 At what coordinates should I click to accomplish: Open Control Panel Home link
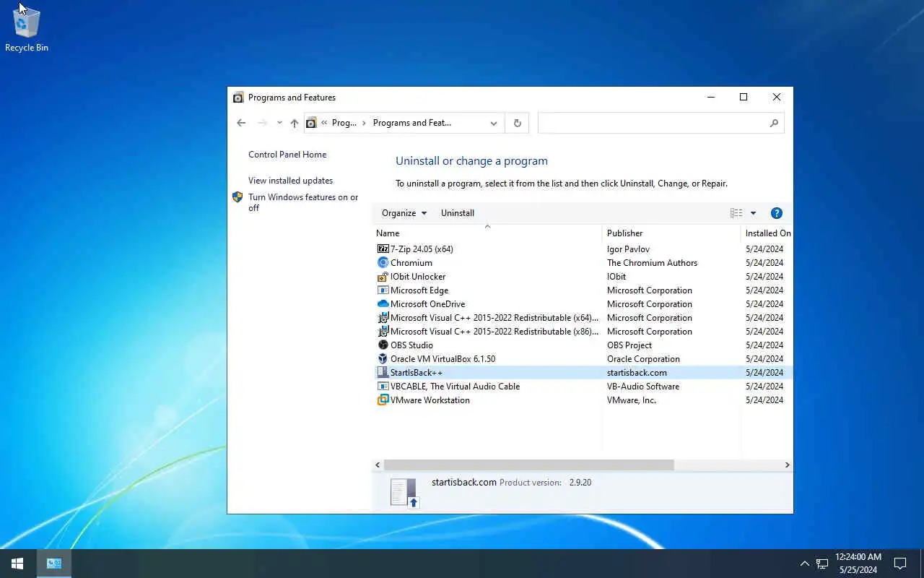pyautogui.click(x=287, y=155)
